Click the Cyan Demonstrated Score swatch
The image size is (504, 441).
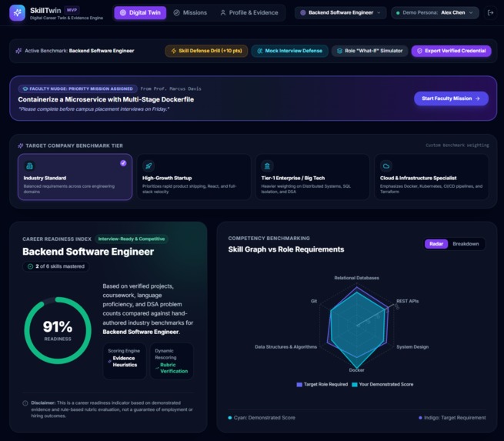click(230, 418)
